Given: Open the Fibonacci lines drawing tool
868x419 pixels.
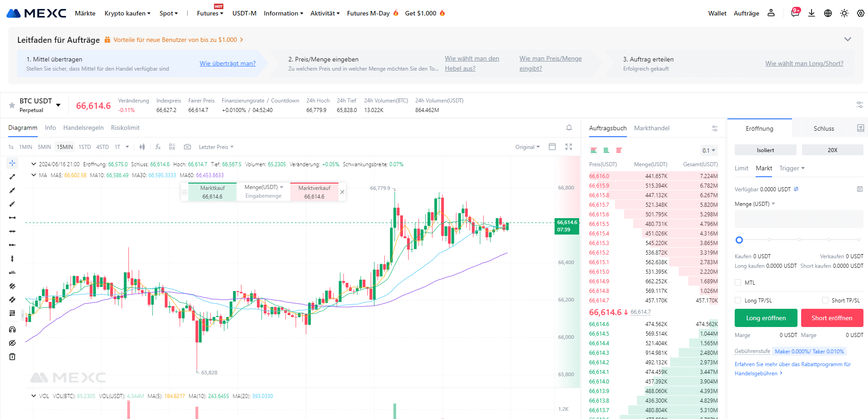Looking at the screenshot, I should [12, 313].
